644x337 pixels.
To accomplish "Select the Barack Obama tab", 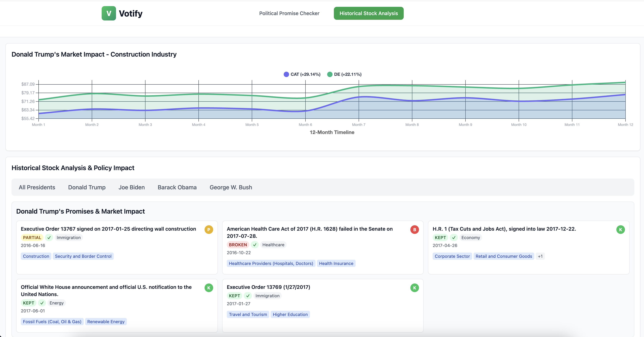I will [x=177, y=187].
